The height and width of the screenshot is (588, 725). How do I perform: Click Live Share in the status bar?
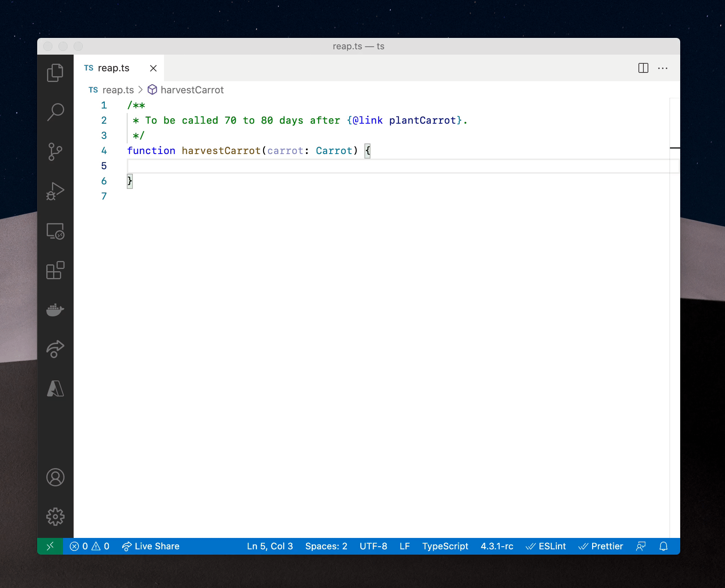(151, 546)
